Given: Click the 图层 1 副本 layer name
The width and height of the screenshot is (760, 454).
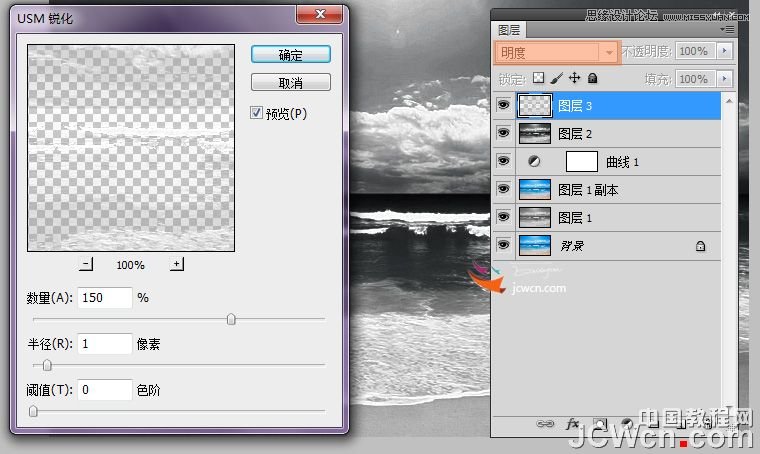Looking at the screenshot, I should 588,190.
